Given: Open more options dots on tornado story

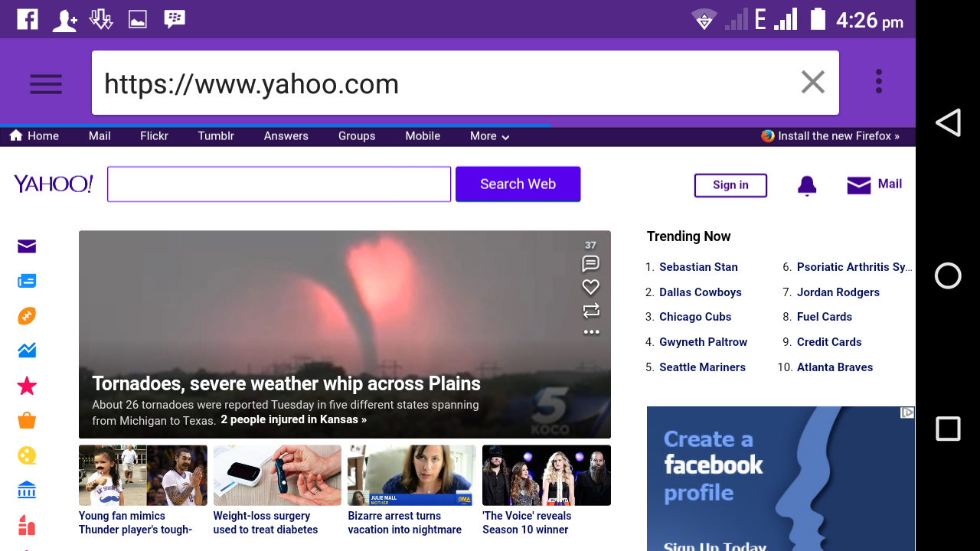Looking at the screenshot, I should (591, 332).
